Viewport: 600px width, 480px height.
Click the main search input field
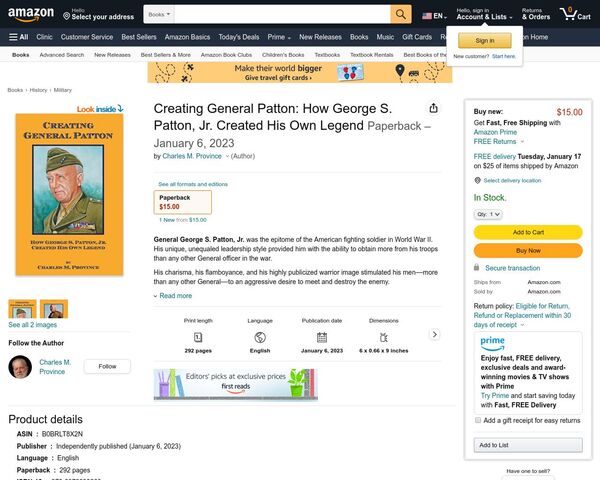(282, 15)
